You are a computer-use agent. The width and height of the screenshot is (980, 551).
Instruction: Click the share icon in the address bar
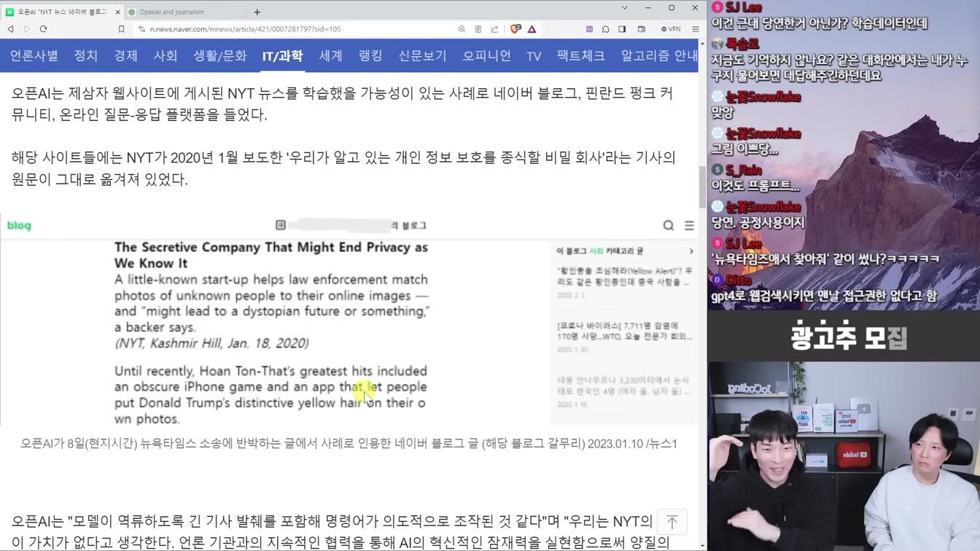(494, 29)
